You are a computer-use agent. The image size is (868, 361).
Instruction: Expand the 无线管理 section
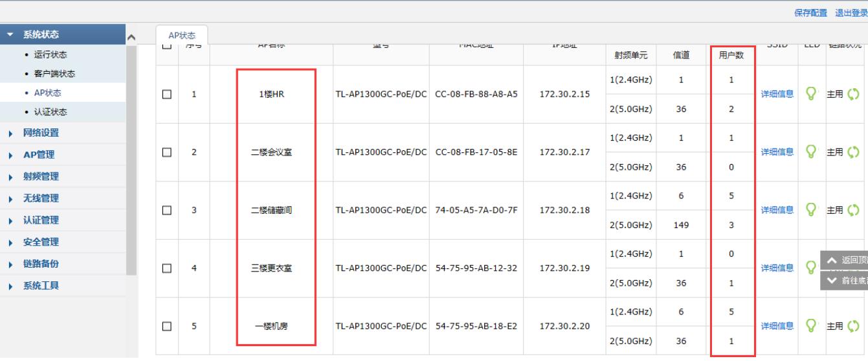coord(63,198)
